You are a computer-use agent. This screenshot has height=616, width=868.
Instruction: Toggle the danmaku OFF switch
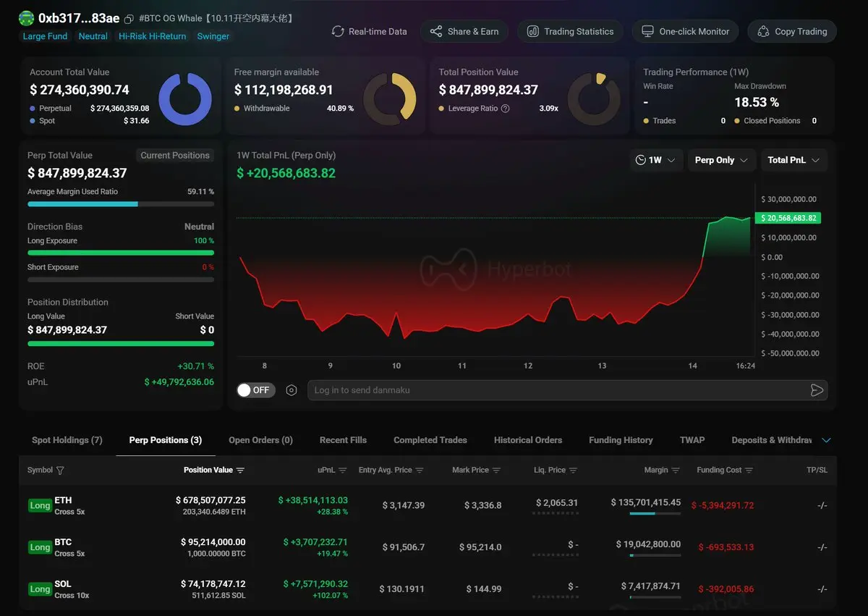256,390
